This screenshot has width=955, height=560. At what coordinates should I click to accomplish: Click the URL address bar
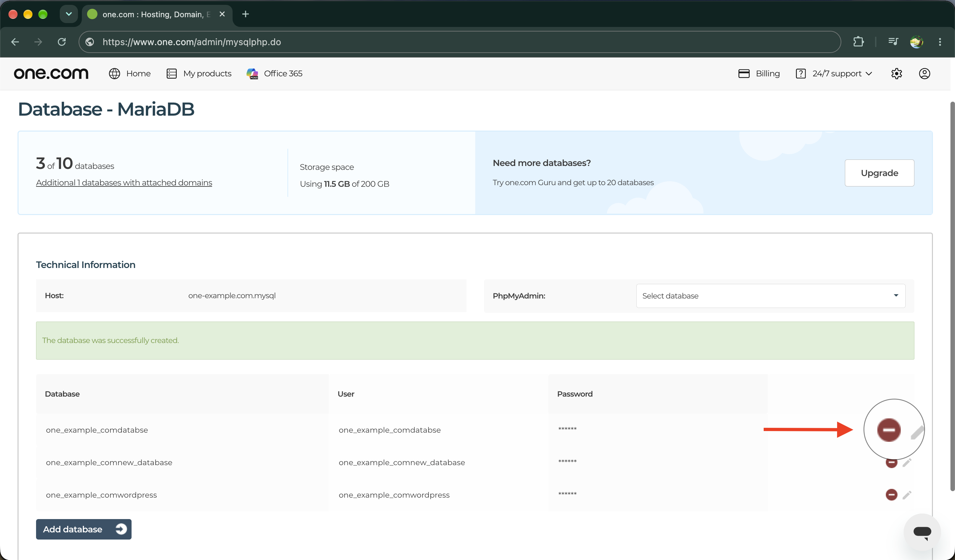(x=460, y=42)
